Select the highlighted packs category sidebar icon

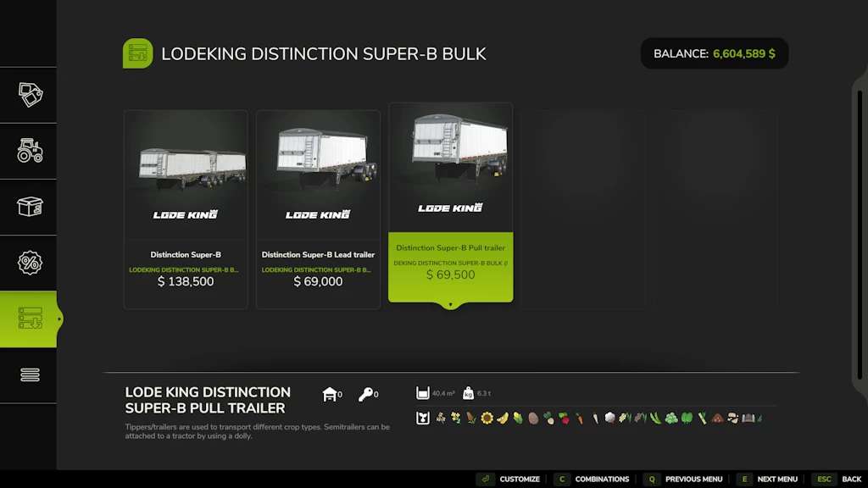click(x=30, y=319)
